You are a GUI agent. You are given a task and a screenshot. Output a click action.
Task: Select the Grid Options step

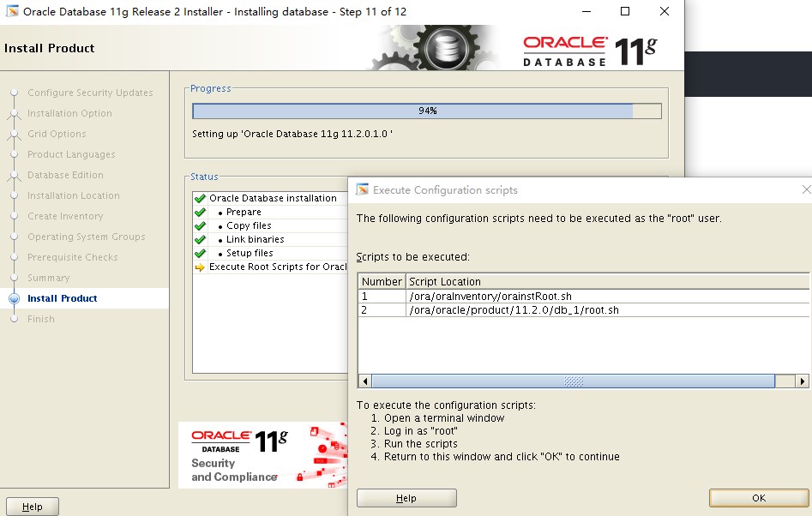click(57, 134)
